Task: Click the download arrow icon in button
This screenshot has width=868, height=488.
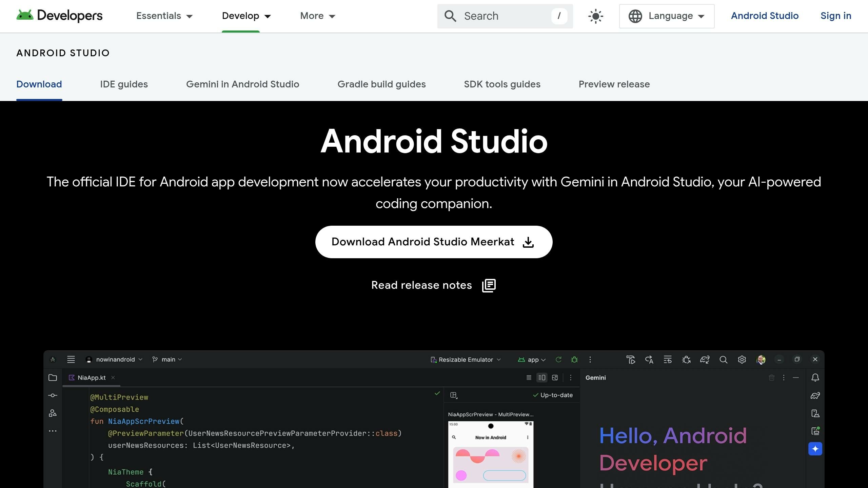Action: 528,242
